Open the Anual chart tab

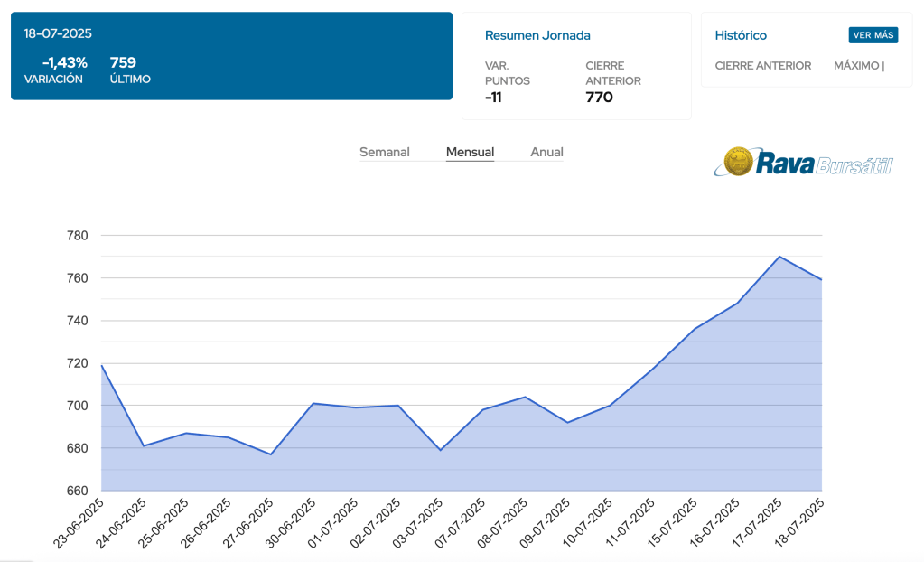[x=546, y=152]
